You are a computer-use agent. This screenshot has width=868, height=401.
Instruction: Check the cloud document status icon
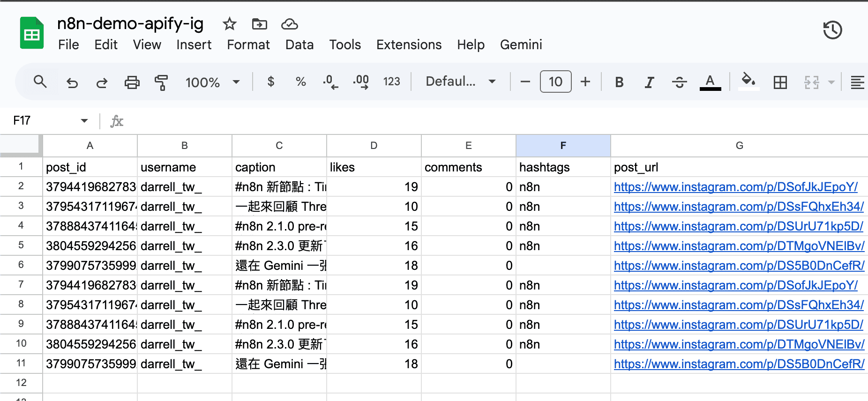pos(290,24)
